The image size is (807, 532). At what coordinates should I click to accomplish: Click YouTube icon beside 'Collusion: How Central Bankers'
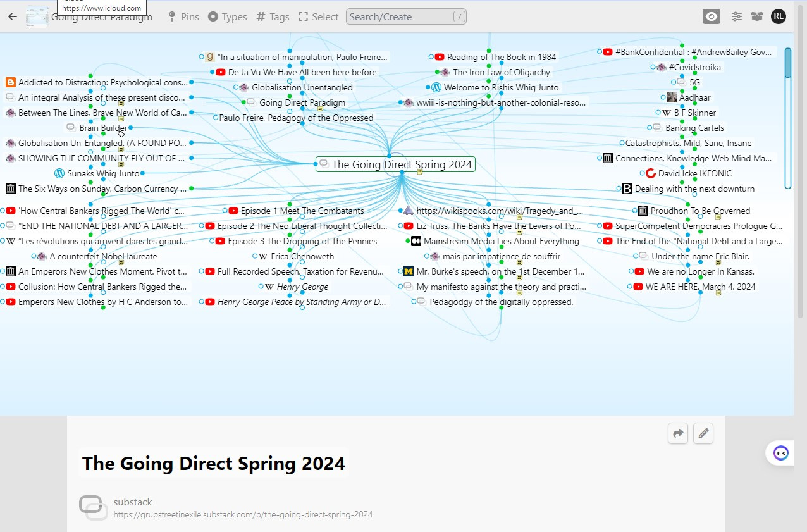(11, 287)
